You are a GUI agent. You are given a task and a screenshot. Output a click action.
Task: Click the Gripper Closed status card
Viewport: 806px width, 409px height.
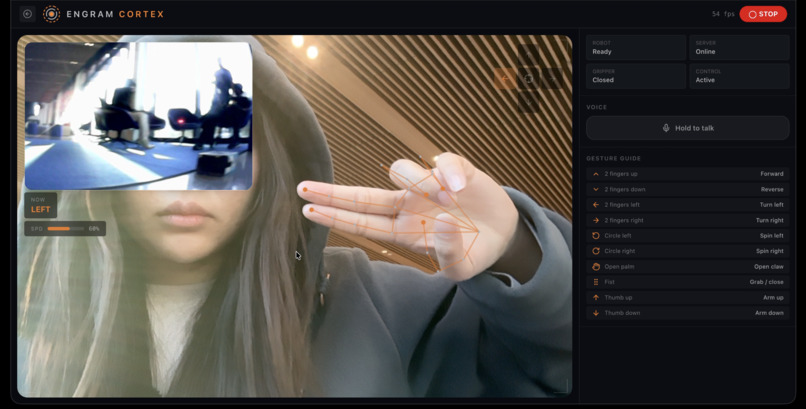point(636,76)
